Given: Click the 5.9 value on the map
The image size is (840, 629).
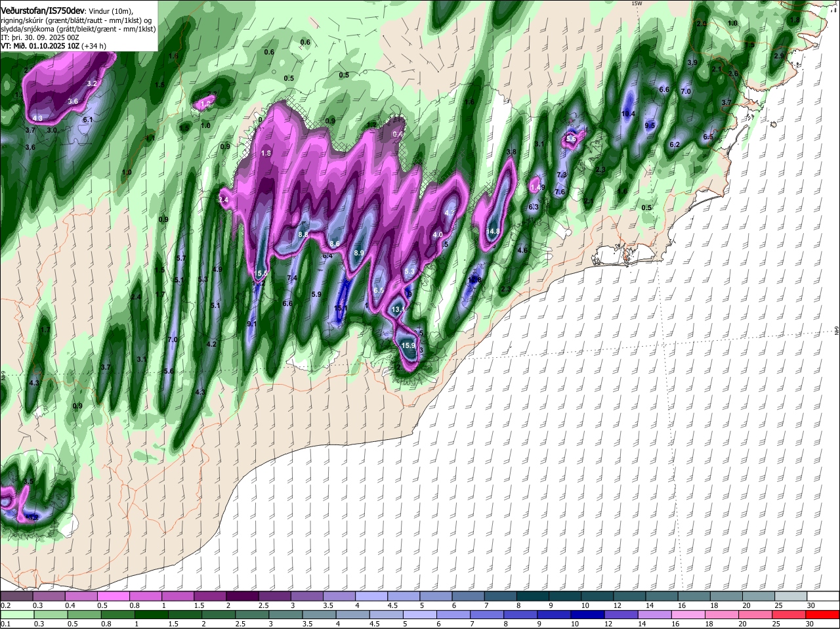Looking at the screenshot, I should tap(316, 294).
